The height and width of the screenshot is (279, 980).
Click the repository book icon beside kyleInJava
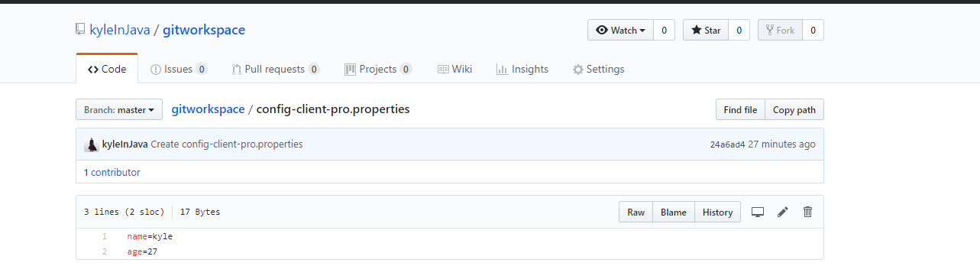[x=80, y=30]
